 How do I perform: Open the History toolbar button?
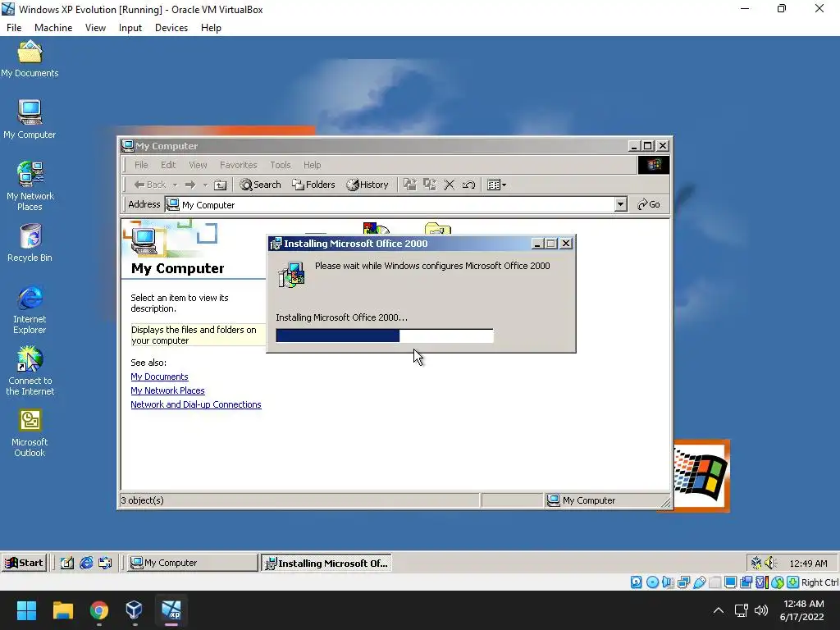[x=367, y=185]
